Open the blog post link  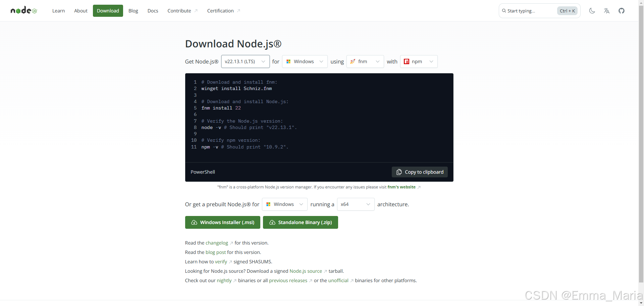click(216, 252)
